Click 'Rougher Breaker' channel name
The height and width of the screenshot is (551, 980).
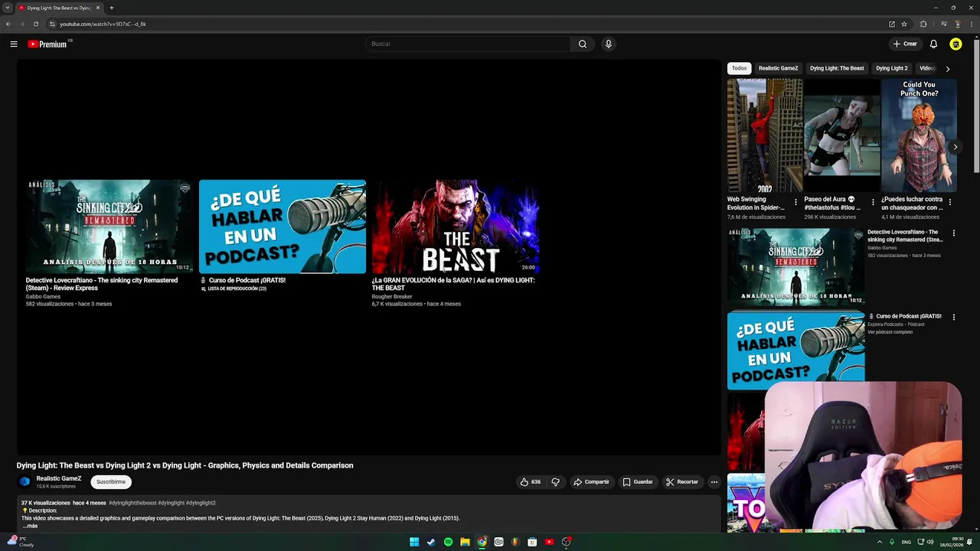click(x=392, y=296)
